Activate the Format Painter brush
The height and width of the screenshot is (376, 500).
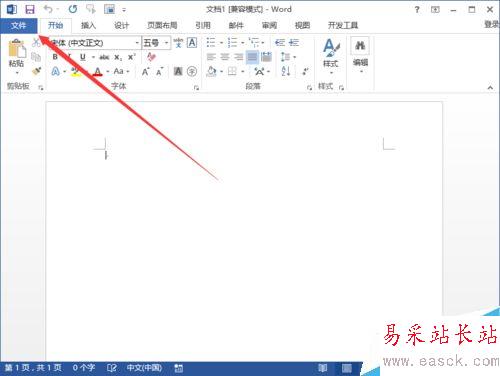[x=36, y=71]
